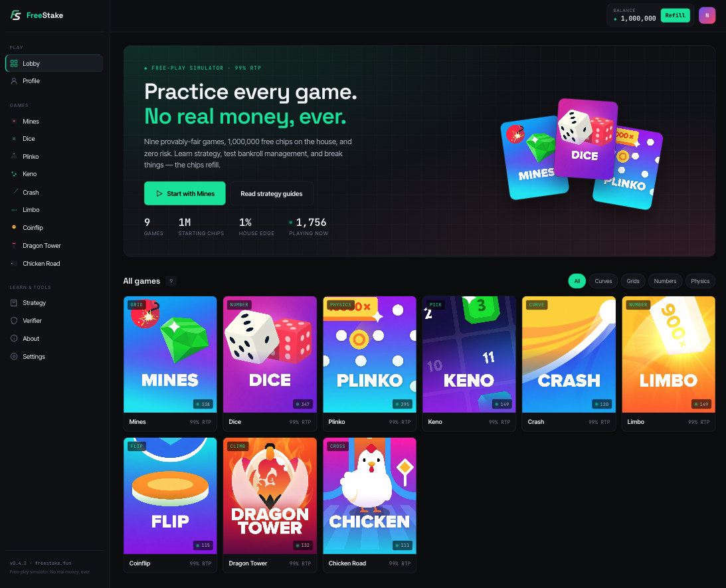Click the Refill balance button
Screen dimensions: 726x588
pos(675,15)
